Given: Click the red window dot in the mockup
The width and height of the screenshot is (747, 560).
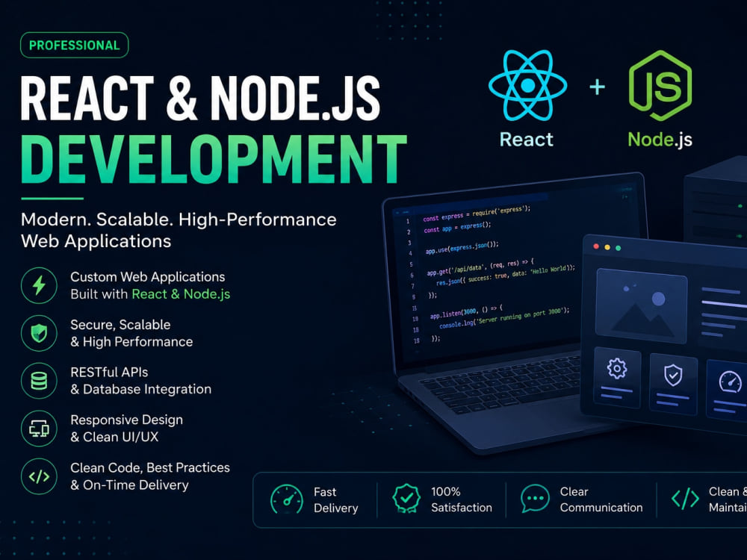Looking at the screenshot, I should 596,246.
